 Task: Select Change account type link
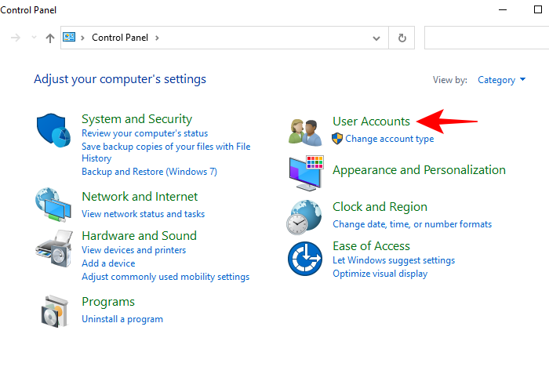pos(389,139)
